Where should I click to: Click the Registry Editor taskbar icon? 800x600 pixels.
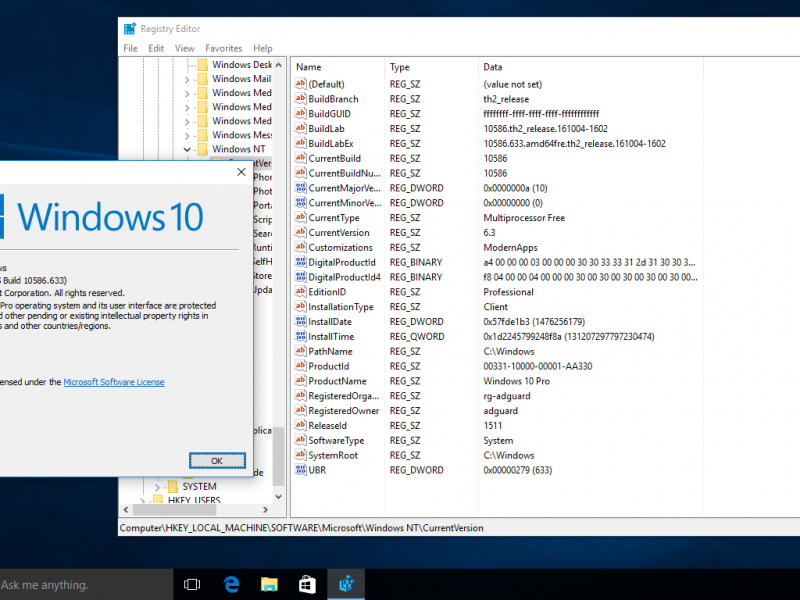pos(346,584)
